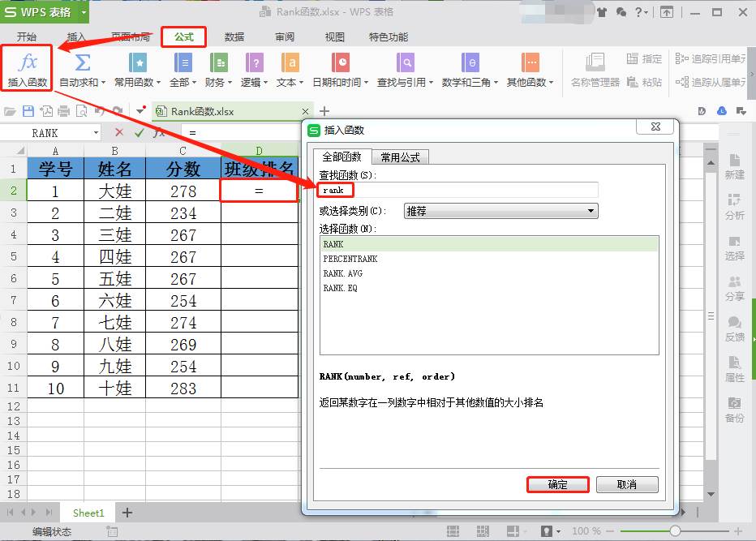Close the Rank函数.xlsx document tab
The height and width of the screenshot is (541, 756).
coord(305,111)
